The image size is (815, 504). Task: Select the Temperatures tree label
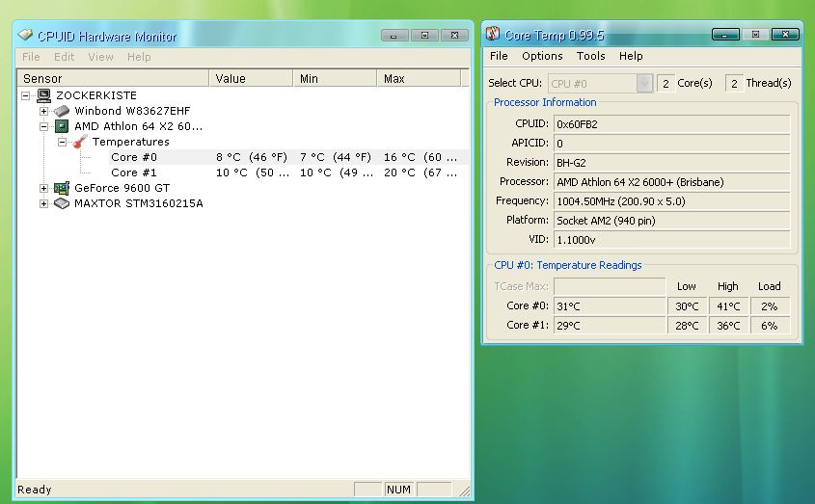coord(130,142)
